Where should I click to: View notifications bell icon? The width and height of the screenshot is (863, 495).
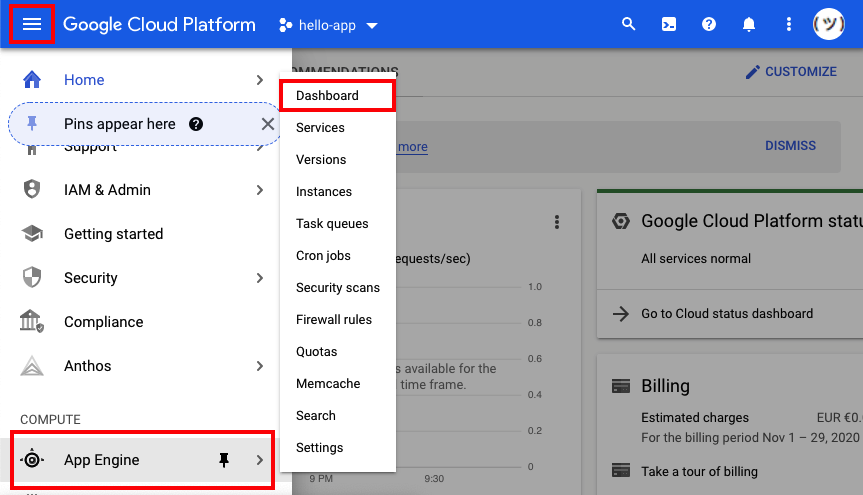(749, 24)
